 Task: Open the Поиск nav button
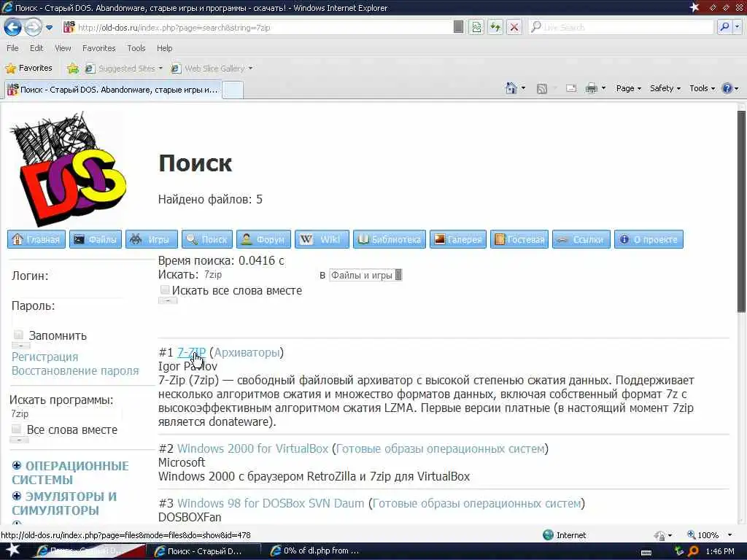point(207,239)
